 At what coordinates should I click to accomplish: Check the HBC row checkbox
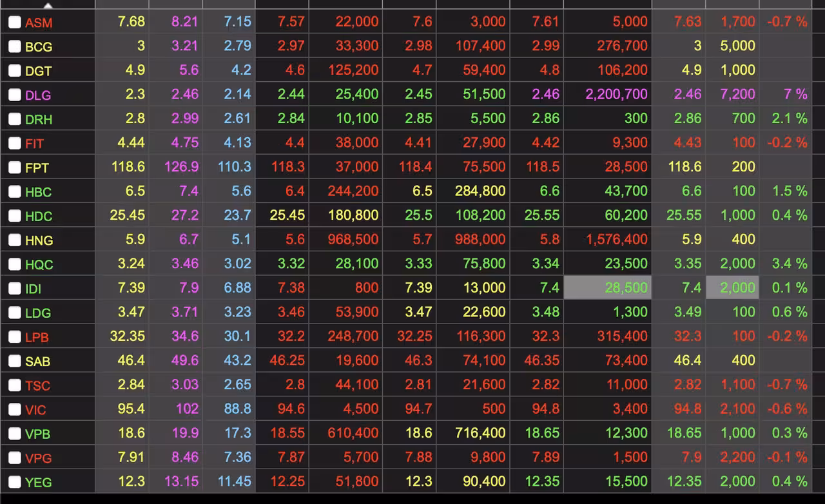[x=15, y=191]
